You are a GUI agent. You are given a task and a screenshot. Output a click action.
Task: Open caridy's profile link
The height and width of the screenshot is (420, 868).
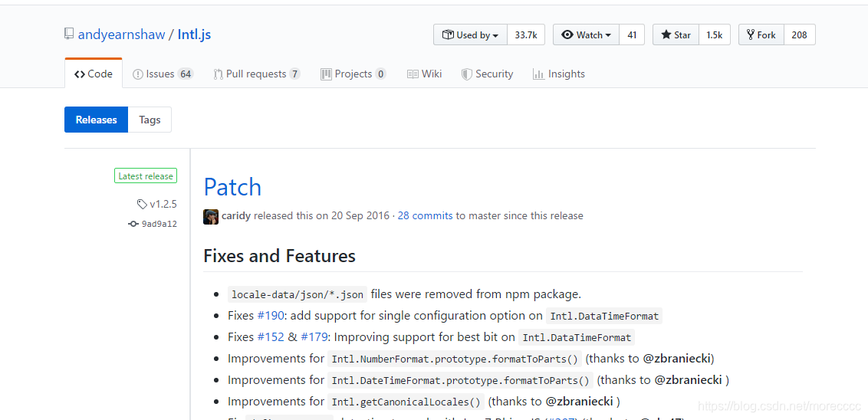pyautogui.click(x=236, y=216)
